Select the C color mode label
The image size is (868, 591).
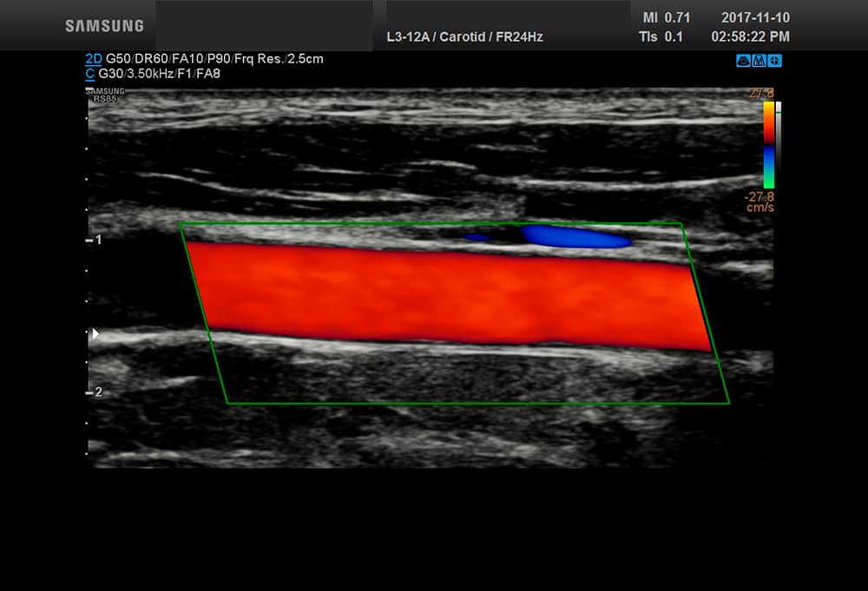tap(90, 74)
